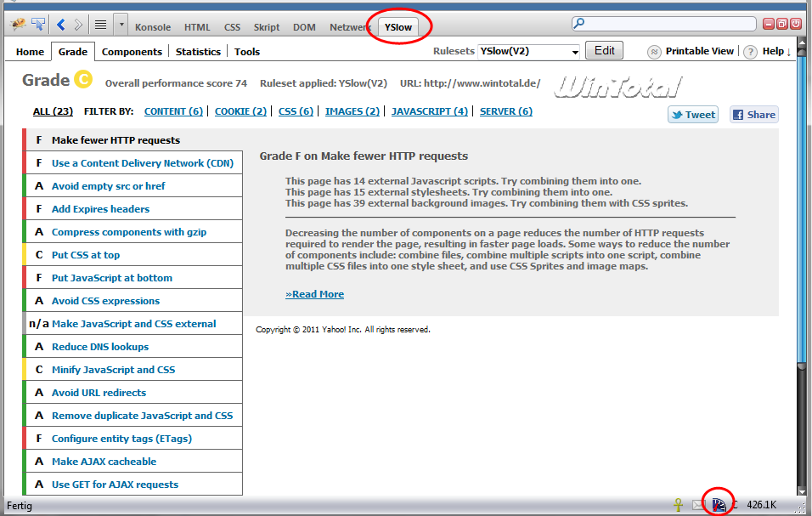Select Use a Content Delivery Network rule

pyautogui.click(x=133, y=163)
